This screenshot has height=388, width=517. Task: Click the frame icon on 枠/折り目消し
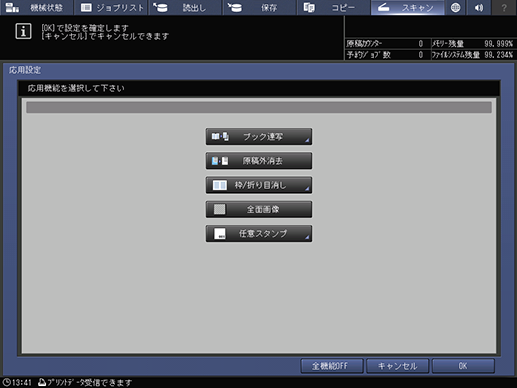(220, 185)
